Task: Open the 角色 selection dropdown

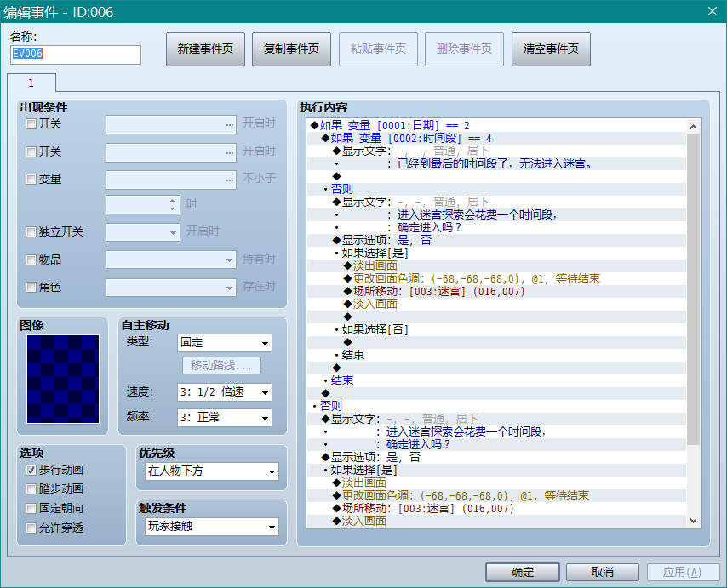Action: pos(171,288)
